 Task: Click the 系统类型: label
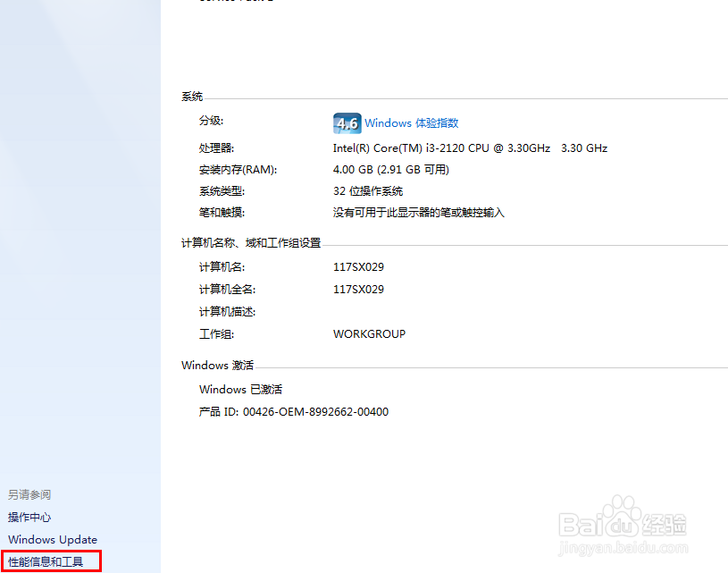click(x=222, y=191)
